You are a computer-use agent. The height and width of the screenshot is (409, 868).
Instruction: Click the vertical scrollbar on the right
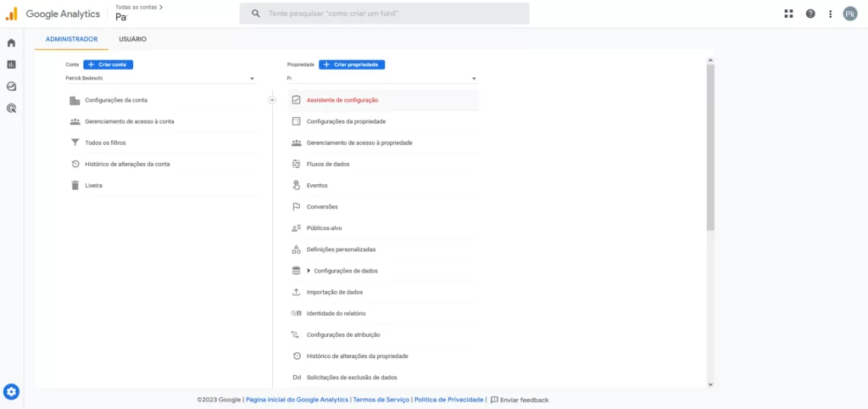coord(710,147)
